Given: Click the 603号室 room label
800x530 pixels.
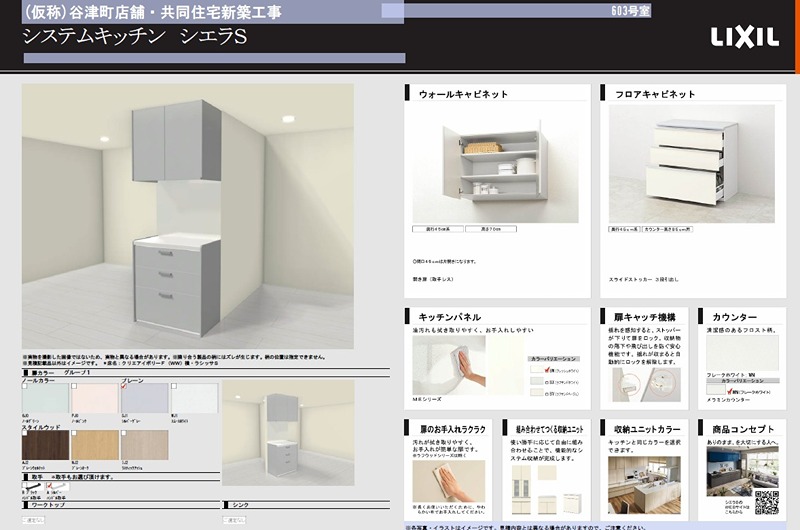Looking at the screenshot, I should point(631,11).
